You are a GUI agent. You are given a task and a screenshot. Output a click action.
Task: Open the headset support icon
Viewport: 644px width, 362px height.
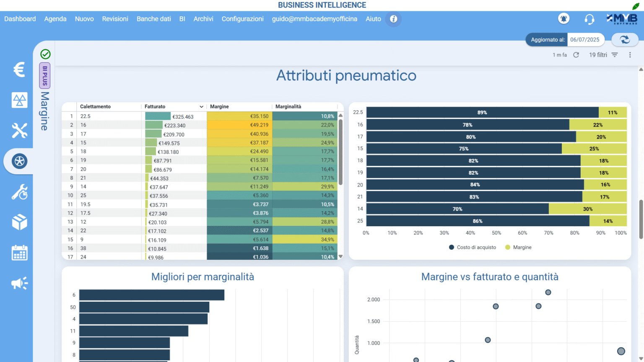point(589,19)
